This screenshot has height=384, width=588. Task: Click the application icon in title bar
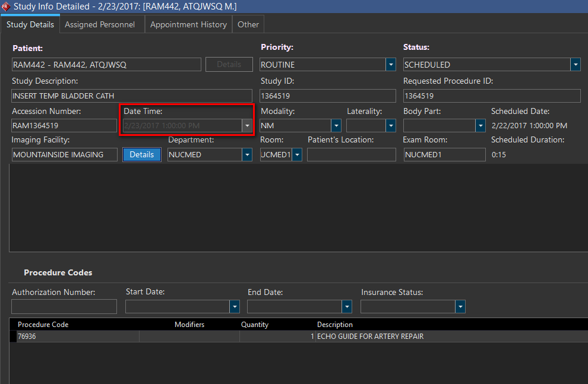(6, 7)
